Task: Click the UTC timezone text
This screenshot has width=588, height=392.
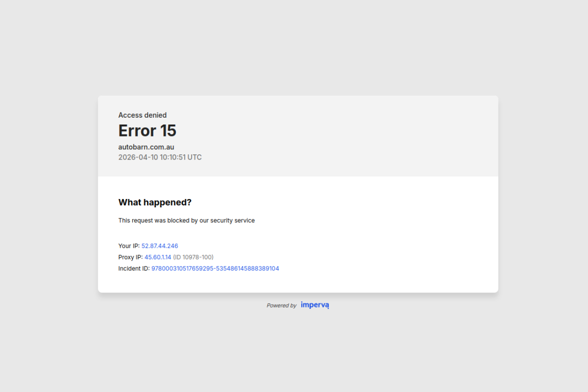Action: point(194,157)
